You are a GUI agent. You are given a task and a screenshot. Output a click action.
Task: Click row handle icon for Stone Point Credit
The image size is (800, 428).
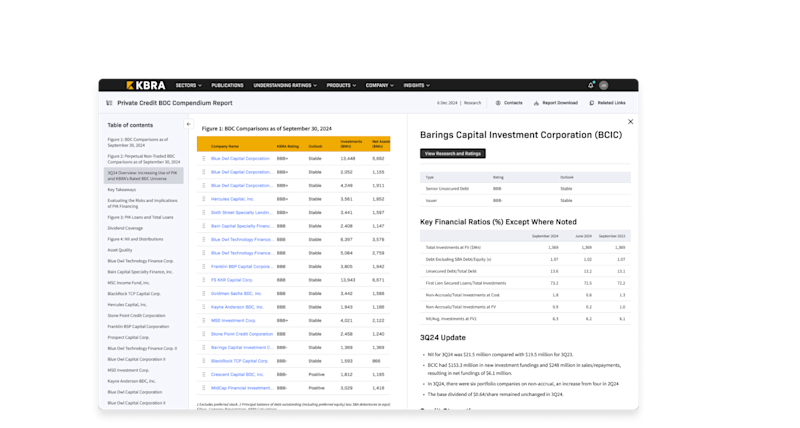(x=204, y=334)
